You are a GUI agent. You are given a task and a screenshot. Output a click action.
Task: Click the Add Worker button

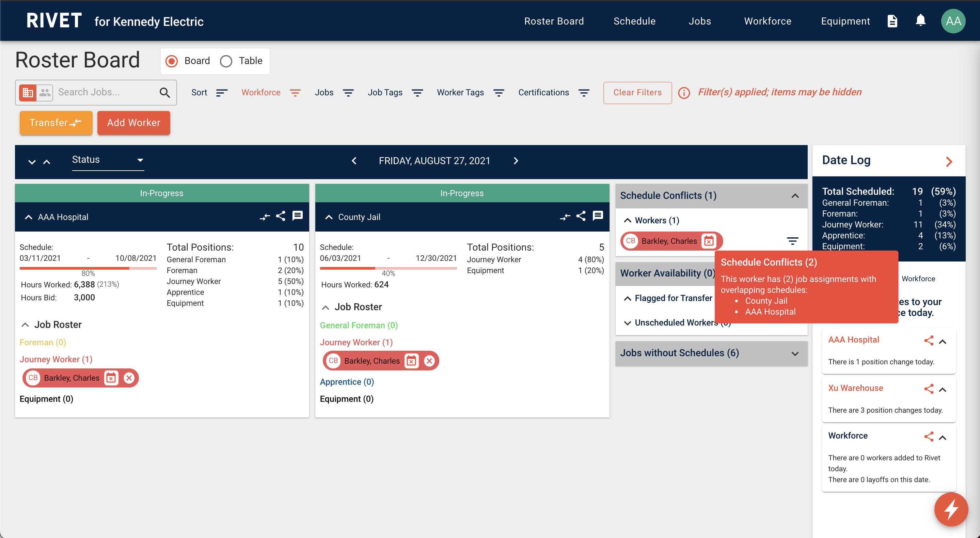[x=133, y=122]
